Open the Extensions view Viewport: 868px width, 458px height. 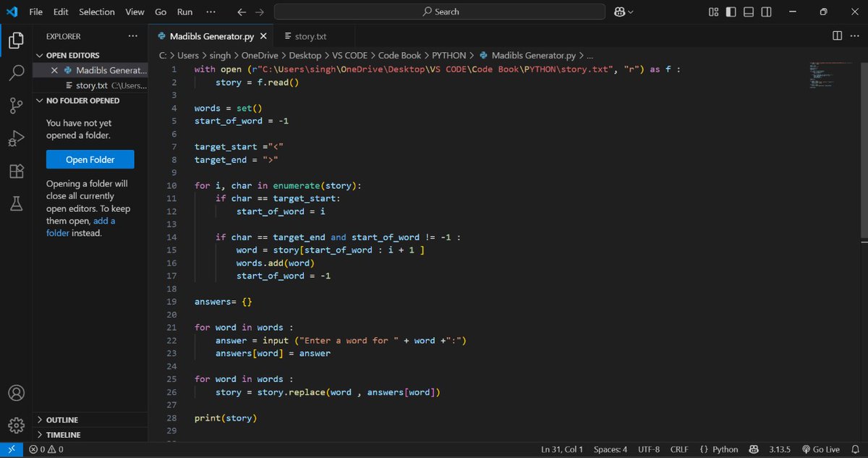pyautogui.click(x=16, y=171)
